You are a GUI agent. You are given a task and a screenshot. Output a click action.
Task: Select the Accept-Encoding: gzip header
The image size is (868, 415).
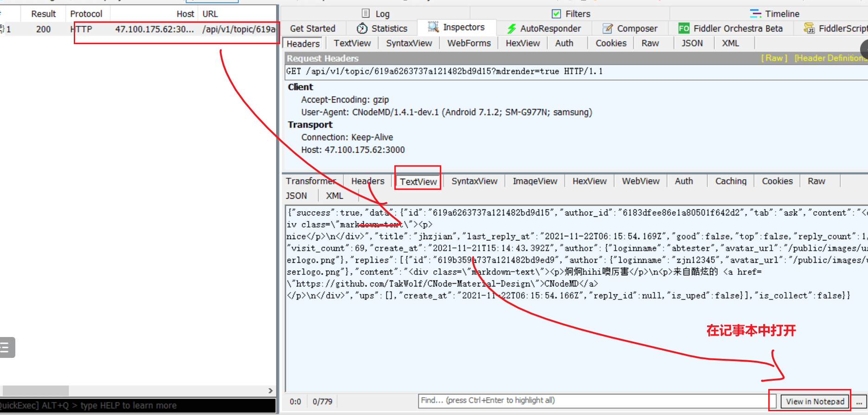tap(345, 100)
